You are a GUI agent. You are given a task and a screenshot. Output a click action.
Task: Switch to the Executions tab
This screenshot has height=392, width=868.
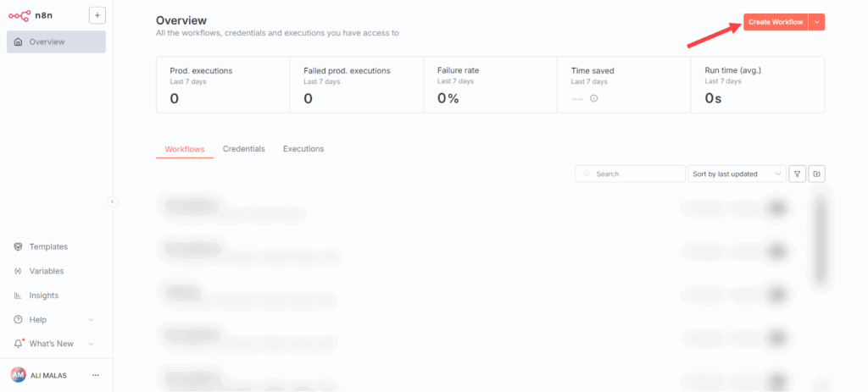tap(303, 149)
